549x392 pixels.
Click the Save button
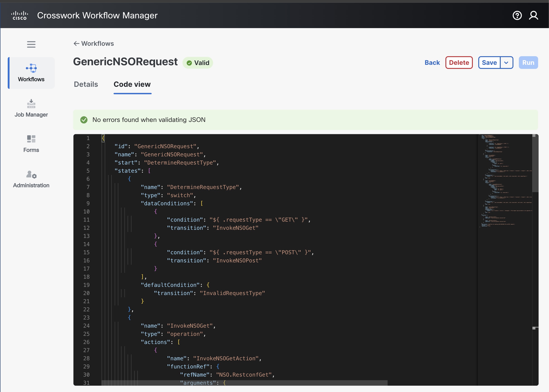point(489,63)
